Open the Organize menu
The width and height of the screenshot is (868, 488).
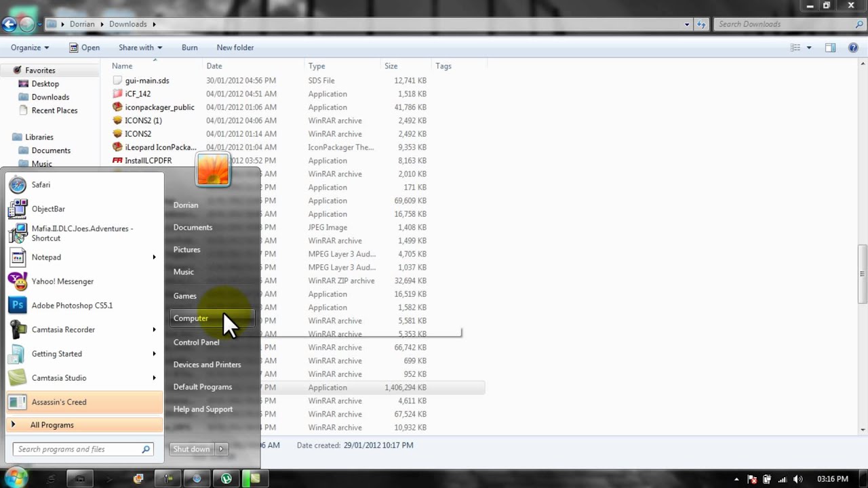click(x=30, y=47)
